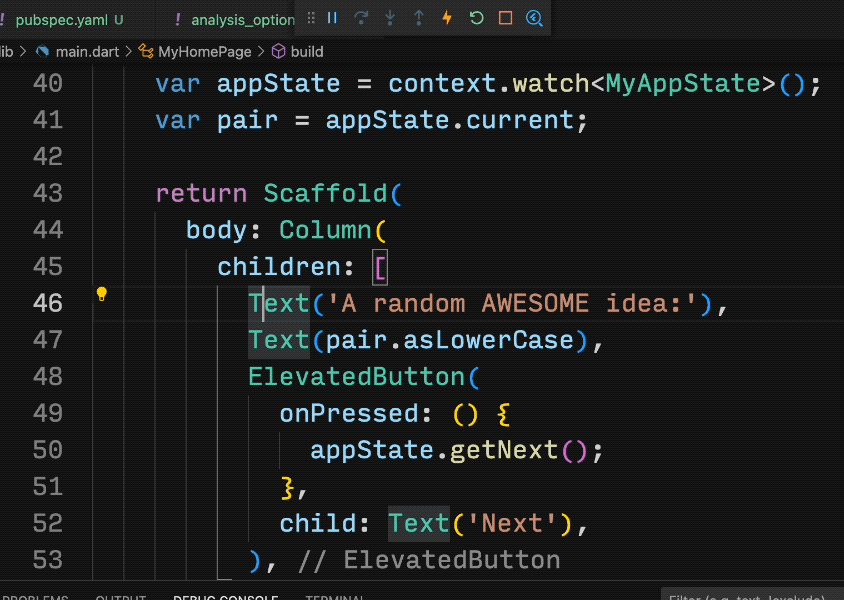Expand MyHomePage breadcrumb item
The height and width of the screenshot is (600, 844).
pyautogui.click(x=205, y=52)
